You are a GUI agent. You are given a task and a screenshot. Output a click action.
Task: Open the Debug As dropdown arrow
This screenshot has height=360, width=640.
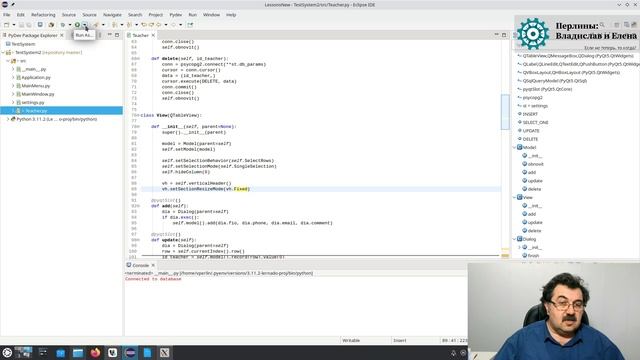[70, 25]
